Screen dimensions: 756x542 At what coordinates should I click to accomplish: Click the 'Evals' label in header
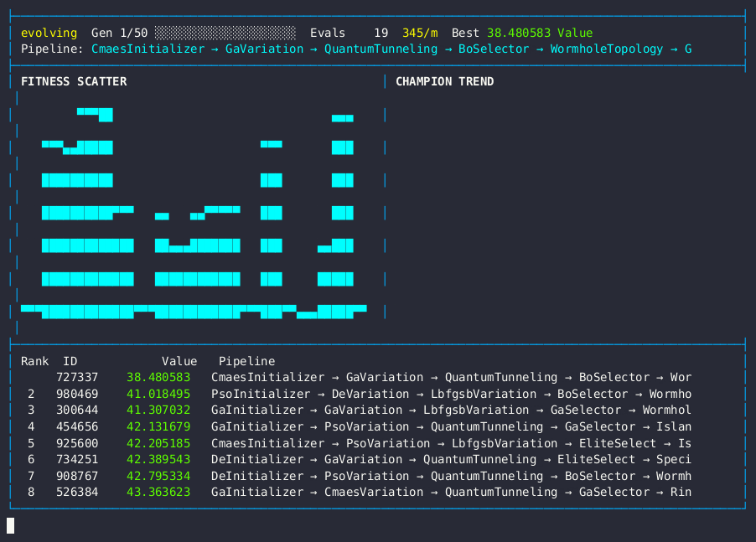pyautogui.click(x=328, y=33)
